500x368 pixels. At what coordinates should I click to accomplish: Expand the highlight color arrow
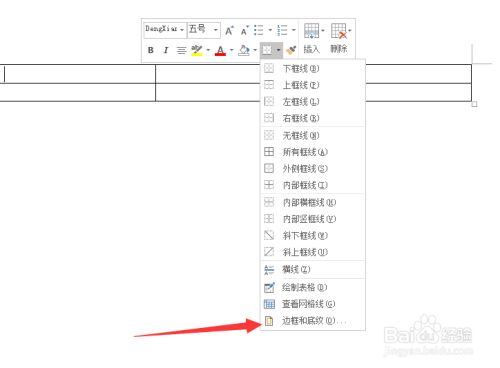click(208, 50)
